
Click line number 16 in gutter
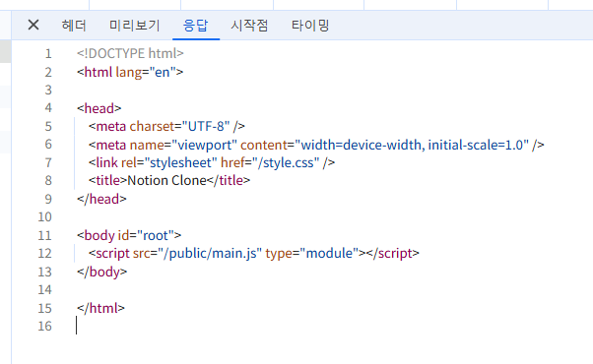point(44,327)
